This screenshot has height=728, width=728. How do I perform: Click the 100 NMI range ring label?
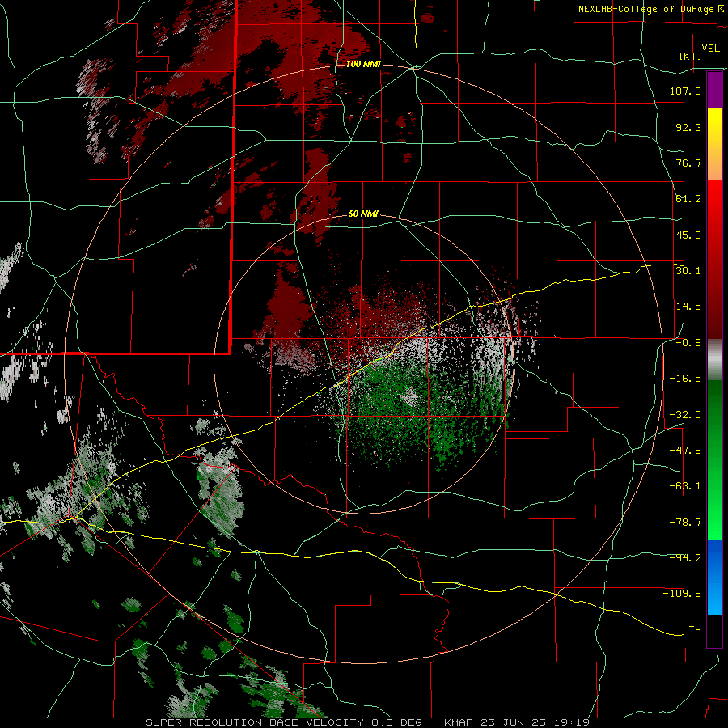pyautogui.click(x=363, y=64)
